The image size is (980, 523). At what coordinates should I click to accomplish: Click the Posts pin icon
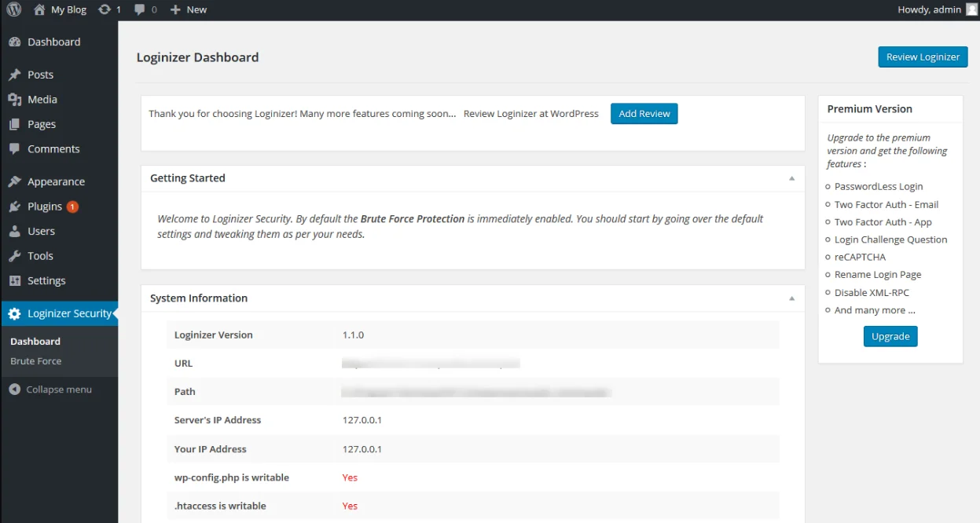pos(14,75)
